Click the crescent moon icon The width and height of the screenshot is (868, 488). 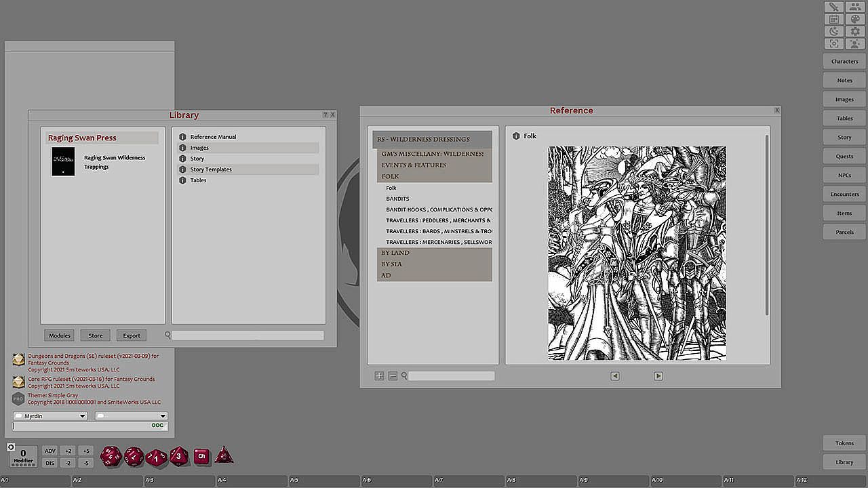click(834, 32)
